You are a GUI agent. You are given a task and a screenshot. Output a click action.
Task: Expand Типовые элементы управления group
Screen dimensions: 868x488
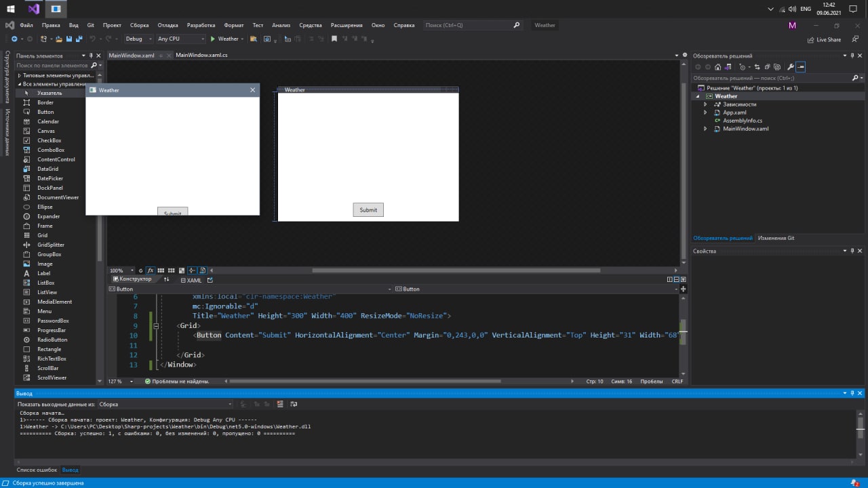tap(19, 75)
